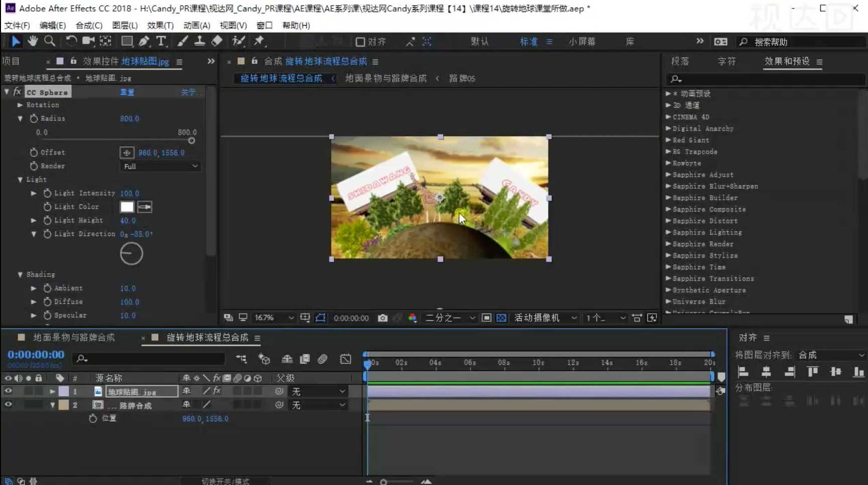Screen dimensions: 868x485
Task: Expand the Red Giant effects folder
Action: (x=668, y=140)
